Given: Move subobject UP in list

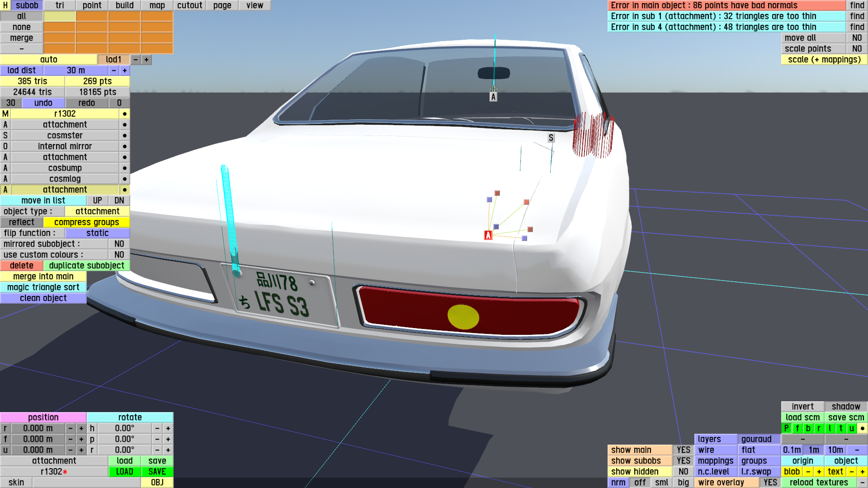Looking at the screenshot, I should click(97, 201).
